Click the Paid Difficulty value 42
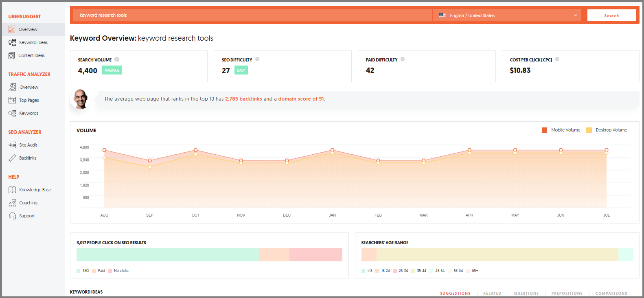Viewport: 644px width, 298px height. (x=370, y=70)
